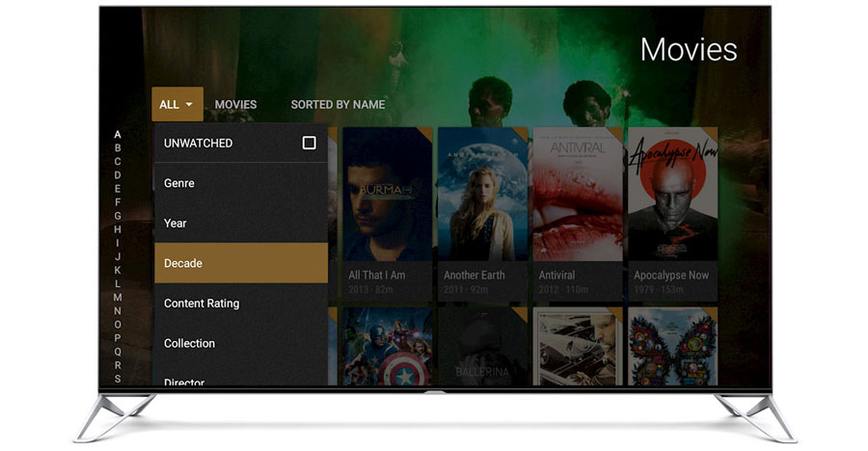868x451 pixels.
Task: Open the butterfly artwork poster
Action: [x=673, y=346]
